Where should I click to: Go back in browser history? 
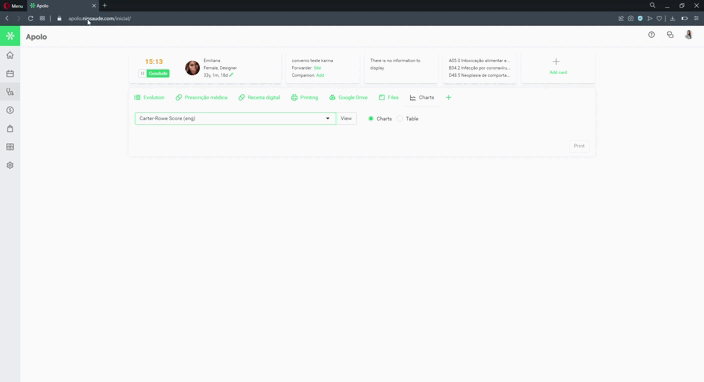point(7,18)
